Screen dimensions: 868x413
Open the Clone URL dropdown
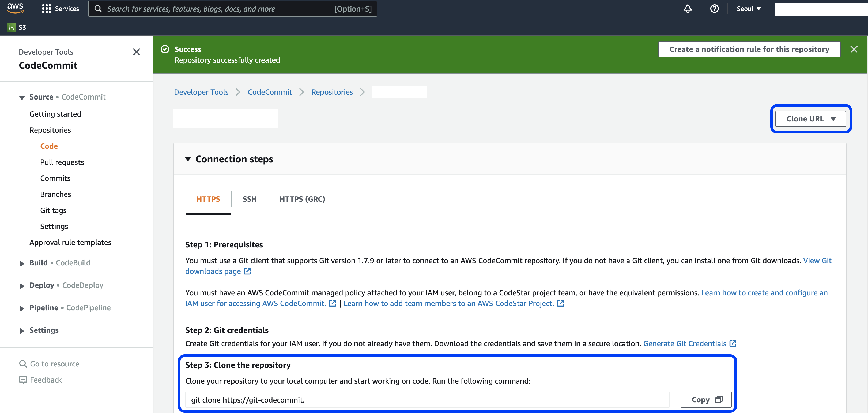pyautogui.click(x=810, y=119)
